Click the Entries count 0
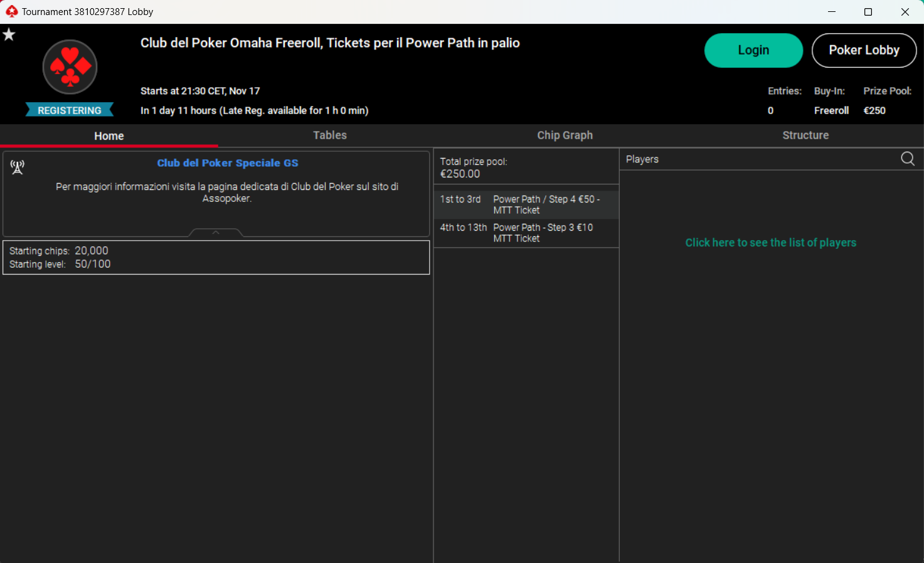Image resolution: width=924 pixels, height=563 pixels. (770, 110)
